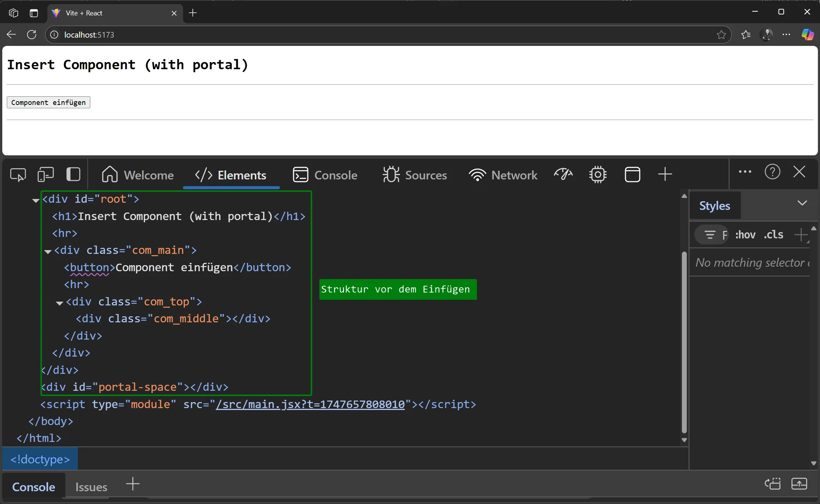Image resolution: width=820 pixels, height=504 pixels.
Task: Open browser Settings and more menu
Action: [x=787, y=34]
